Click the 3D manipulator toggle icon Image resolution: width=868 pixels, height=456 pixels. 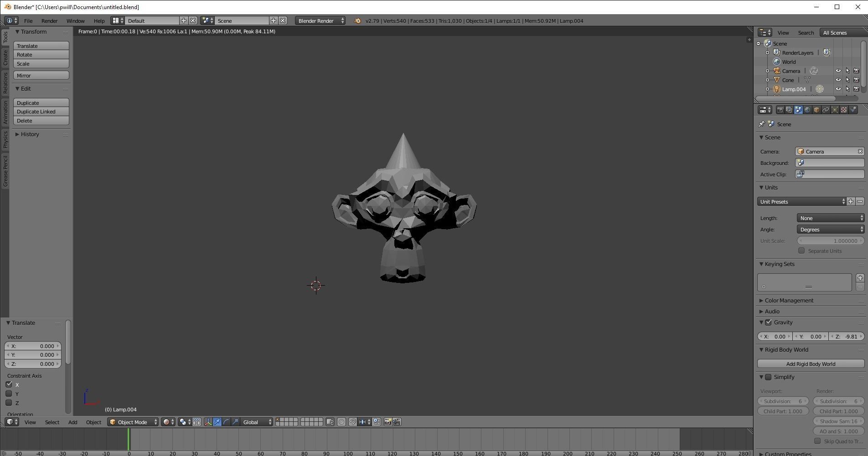[x=208, y=422]
